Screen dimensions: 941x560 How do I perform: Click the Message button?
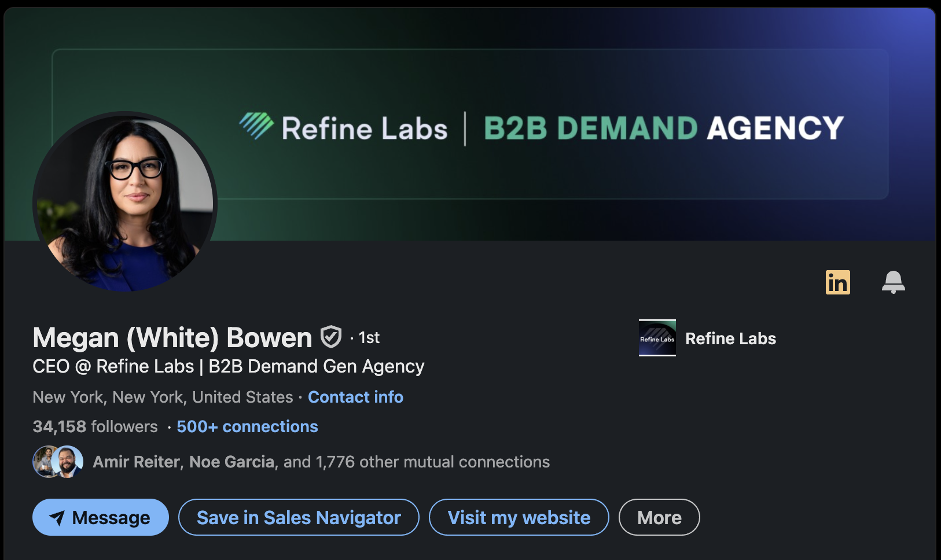[x=100, y=517]
